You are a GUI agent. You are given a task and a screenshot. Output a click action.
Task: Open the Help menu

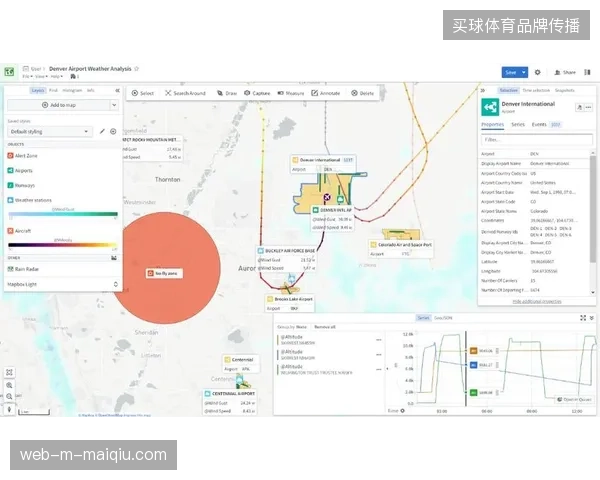coord(57,77)
